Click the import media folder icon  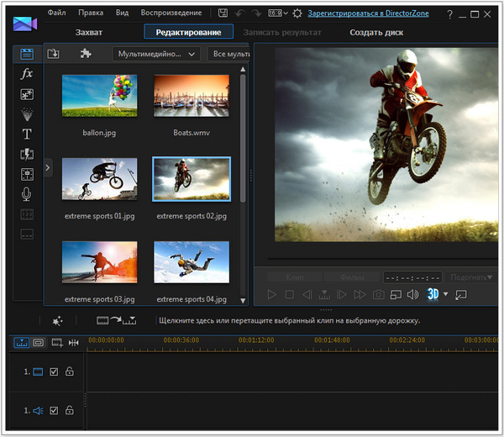[x=54, y=54]
